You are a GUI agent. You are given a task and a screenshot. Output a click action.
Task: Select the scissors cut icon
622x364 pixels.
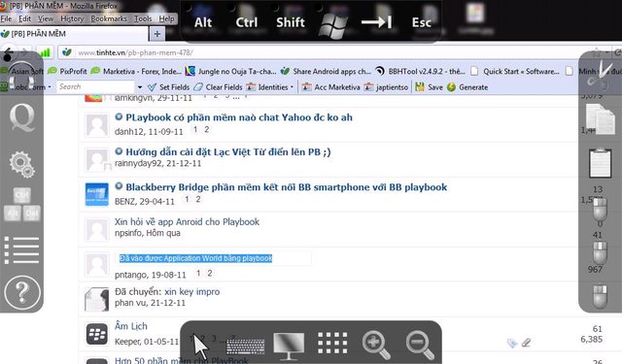(x=601, y=73)
